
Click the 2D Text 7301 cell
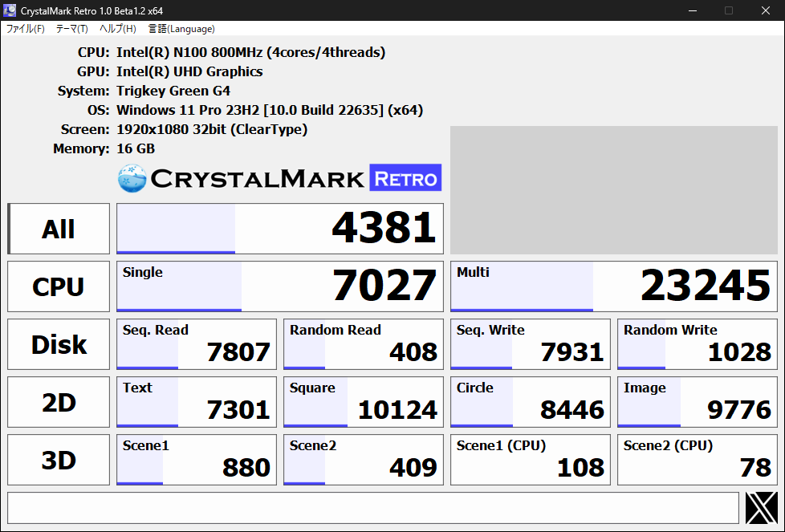click(x=196, y=402)
